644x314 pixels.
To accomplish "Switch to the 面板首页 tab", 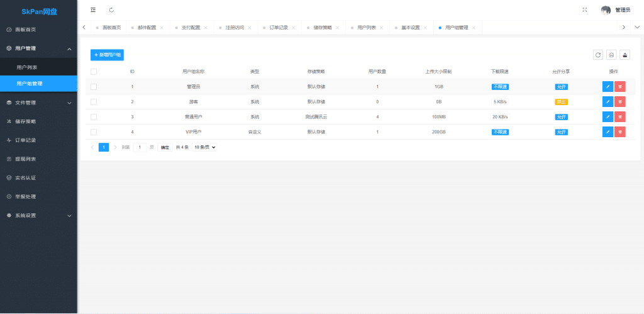I will 108,28.
